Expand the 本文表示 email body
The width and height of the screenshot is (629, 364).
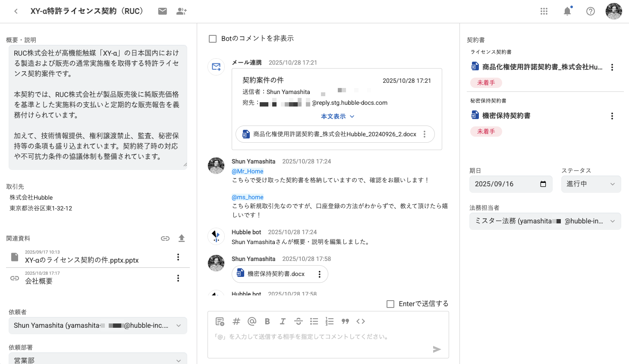coord(337,116)
